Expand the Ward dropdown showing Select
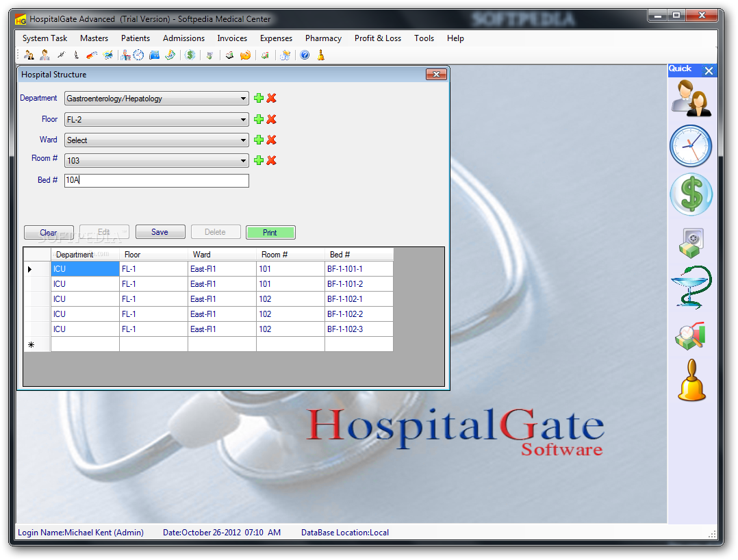This screenshot has width=738, height=560. click(x=243, y=140)
